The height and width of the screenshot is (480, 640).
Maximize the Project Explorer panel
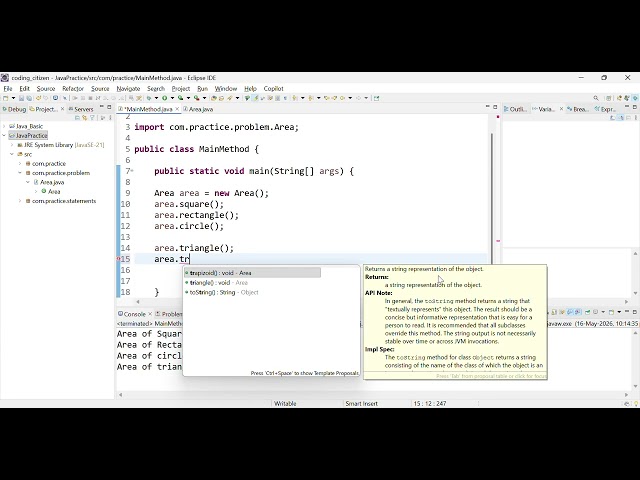[x=109, y=107]
